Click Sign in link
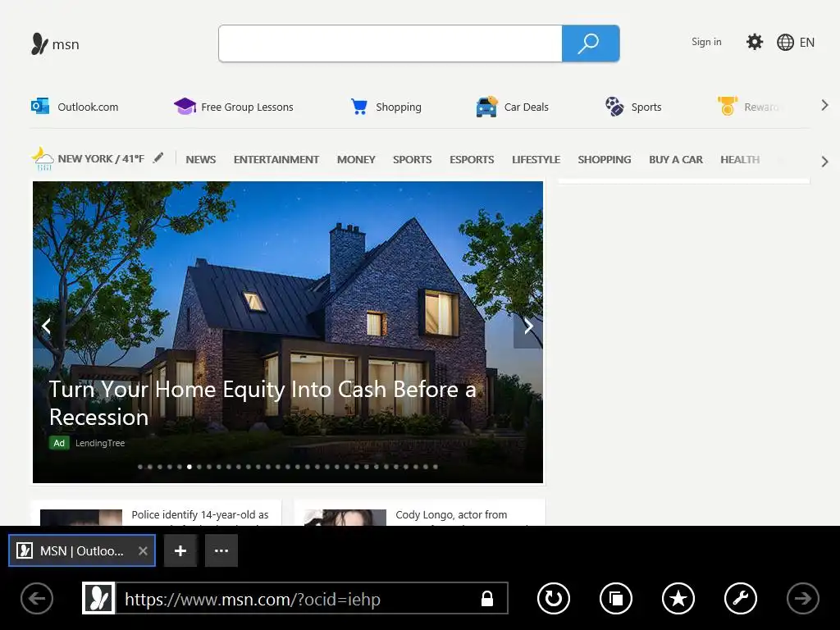Screen dimensions: 840x630 click(706, 42)
